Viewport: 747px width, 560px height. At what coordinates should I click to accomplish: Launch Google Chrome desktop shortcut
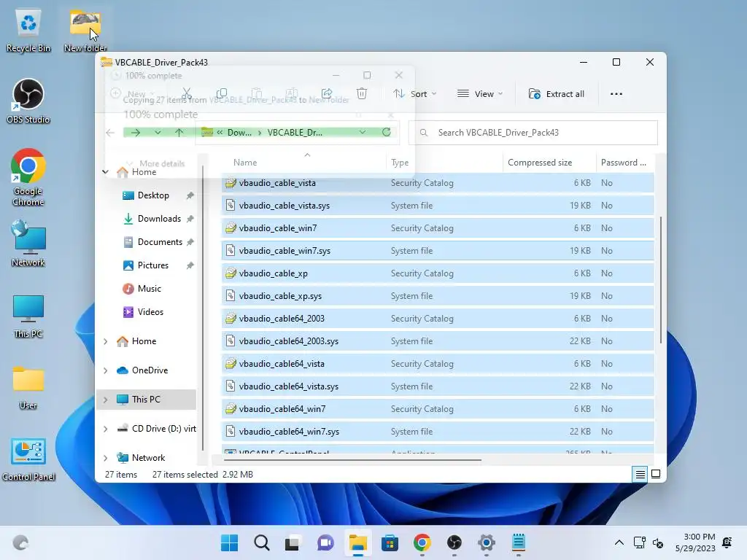[28, 177]
